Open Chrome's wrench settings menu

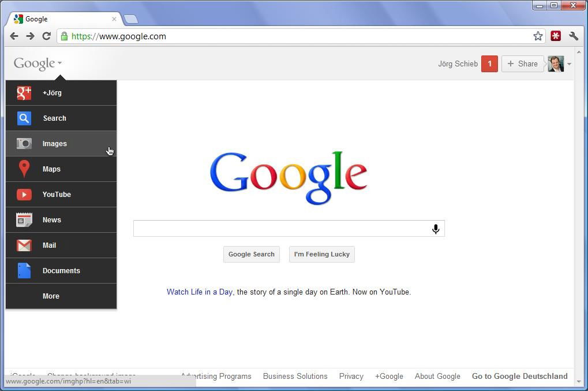point(574,36)
